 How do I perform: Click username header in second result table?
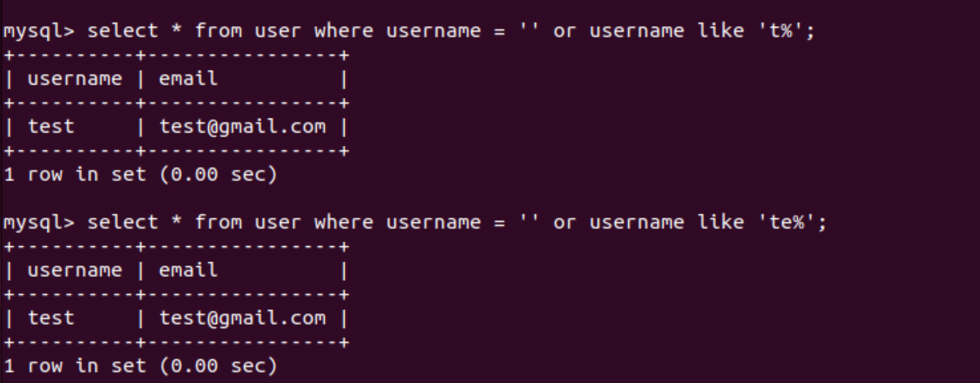coord(75,270)
